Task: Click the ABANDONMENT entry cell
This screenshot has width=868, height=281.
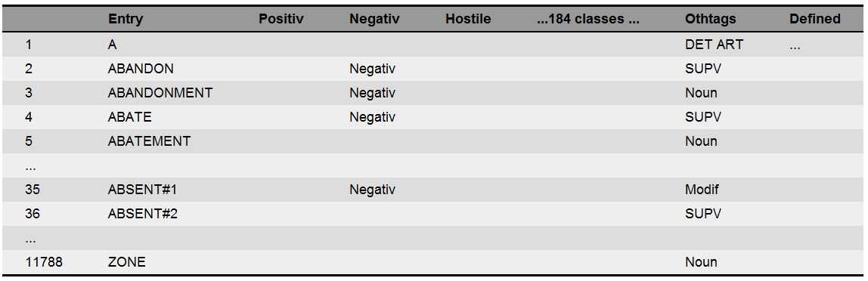Action: 160,93
